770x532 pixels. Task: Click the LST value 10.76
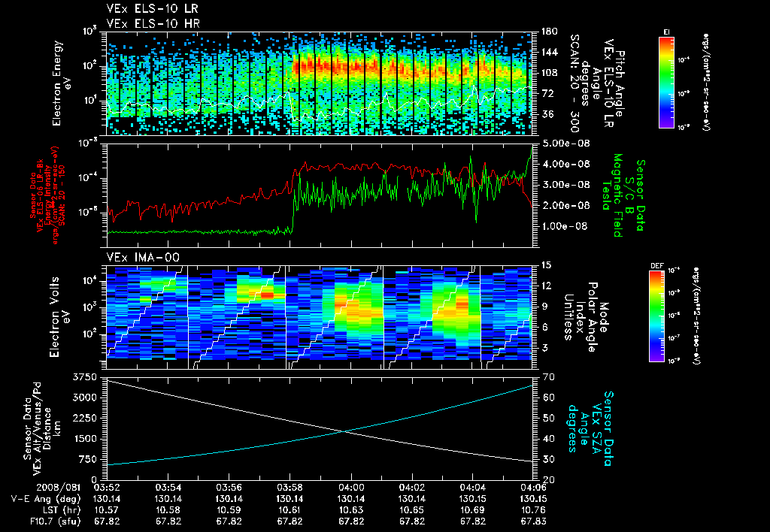click(x=533, y=510)
